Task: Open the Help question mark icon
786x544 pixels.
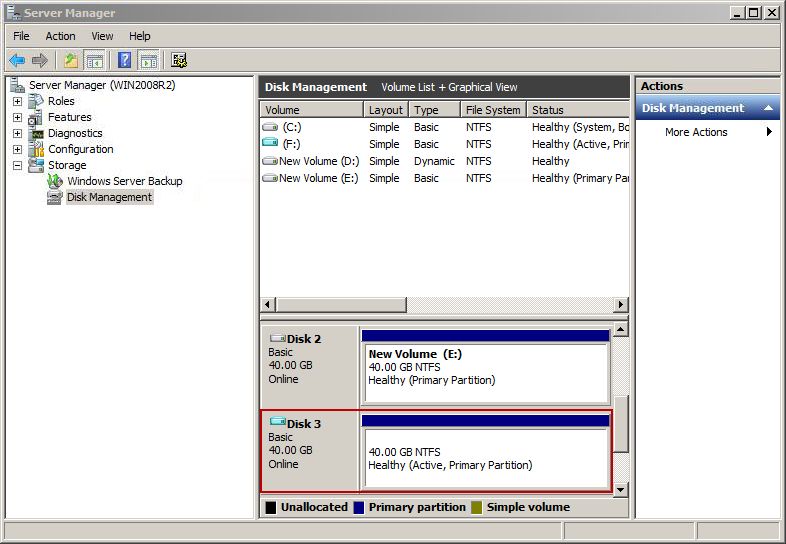Action: coord(124,61)
